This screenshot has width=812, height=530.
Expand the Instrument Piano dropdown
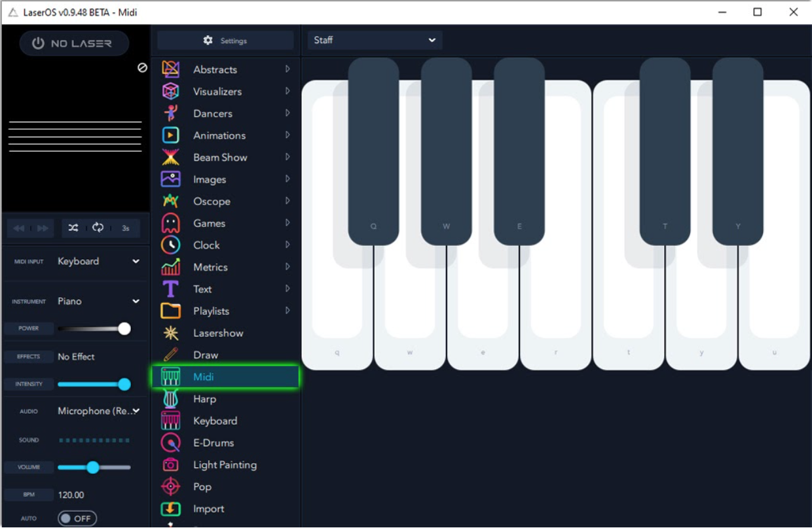click(98, 301)
